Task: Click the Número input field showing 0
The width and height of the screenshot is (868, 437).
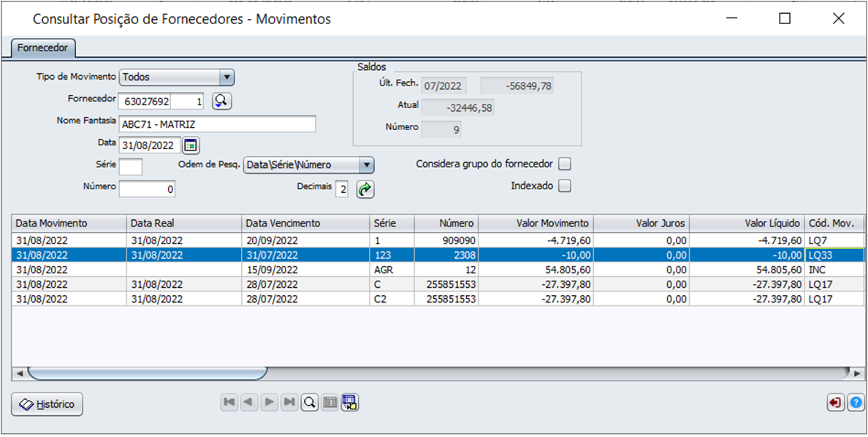Action: coord(148,189)
